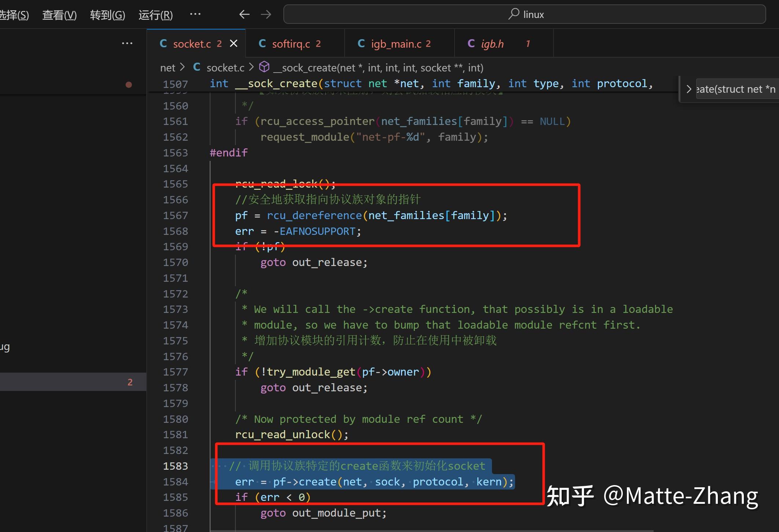Open the overflow menu ellipsis in menu bar

[195, 15]
